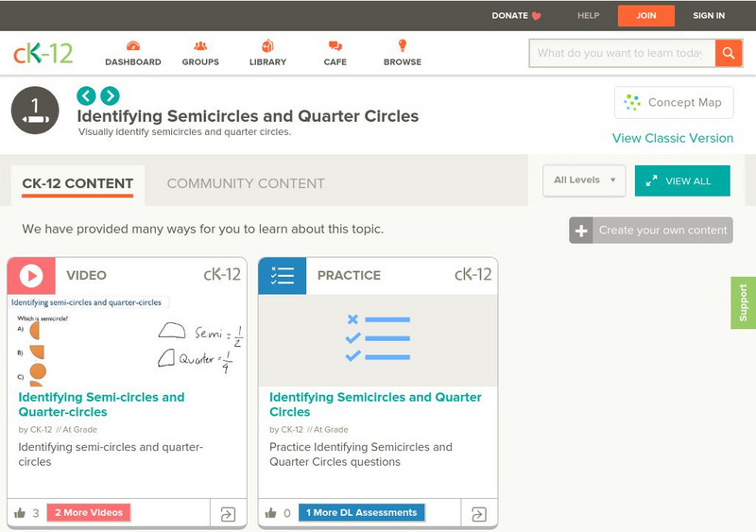Like the video card thumbs-up
The height and width of the screenshot is (532, 756).
click(20, 513)
